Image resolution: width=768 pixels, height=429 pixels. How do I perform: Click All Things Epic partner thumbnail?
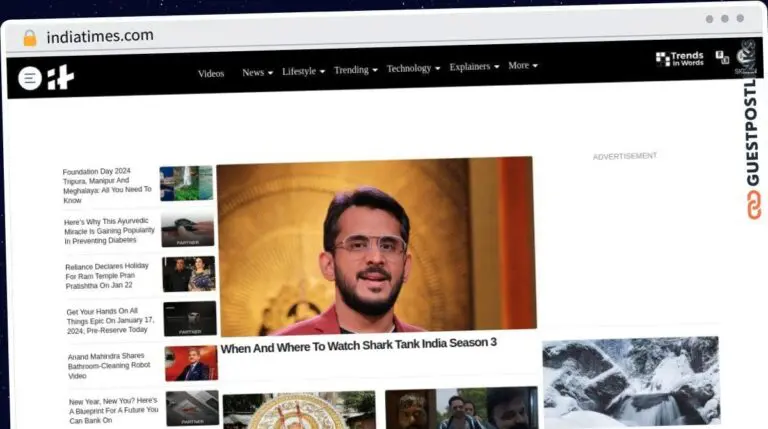(190, 319)
